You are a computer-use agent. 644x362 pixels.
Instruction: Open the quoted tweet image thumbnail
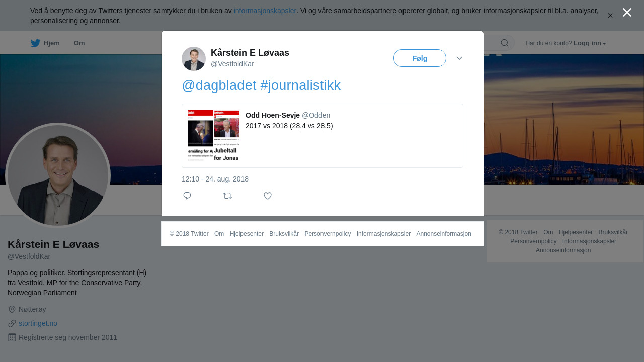[x=214, y=136]
